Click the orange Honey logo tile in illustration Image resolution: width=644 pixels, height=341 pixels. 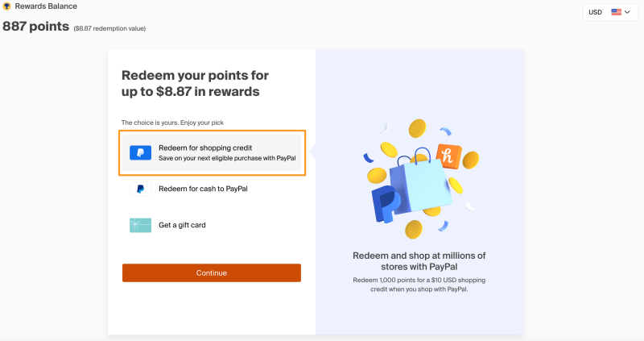point(448,155)
